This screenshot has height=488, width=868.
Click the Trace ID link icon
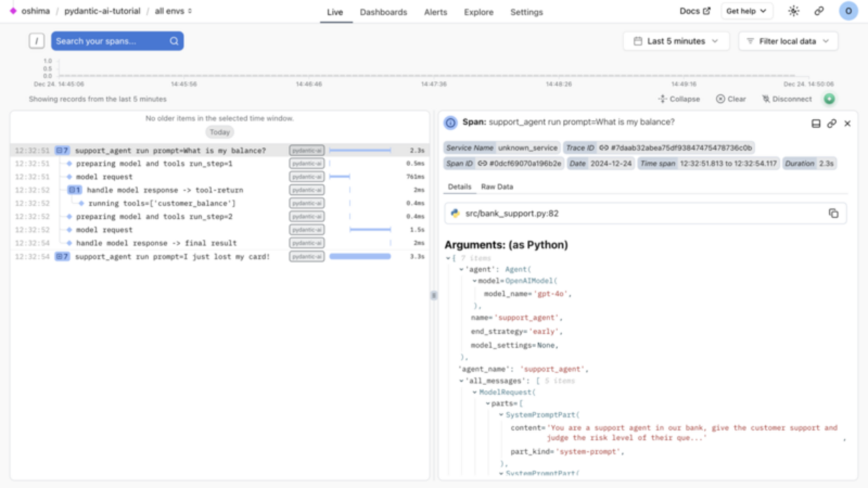604,148
